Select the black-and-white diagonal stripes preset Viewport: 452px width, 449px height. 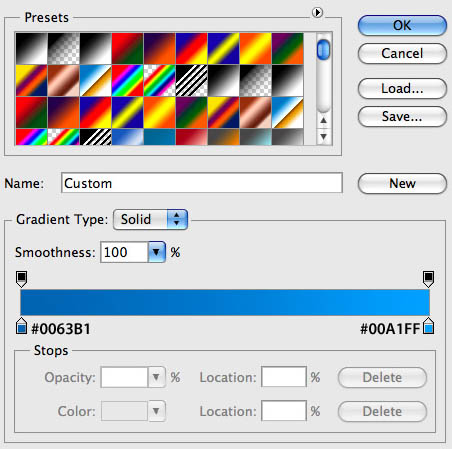191,81
